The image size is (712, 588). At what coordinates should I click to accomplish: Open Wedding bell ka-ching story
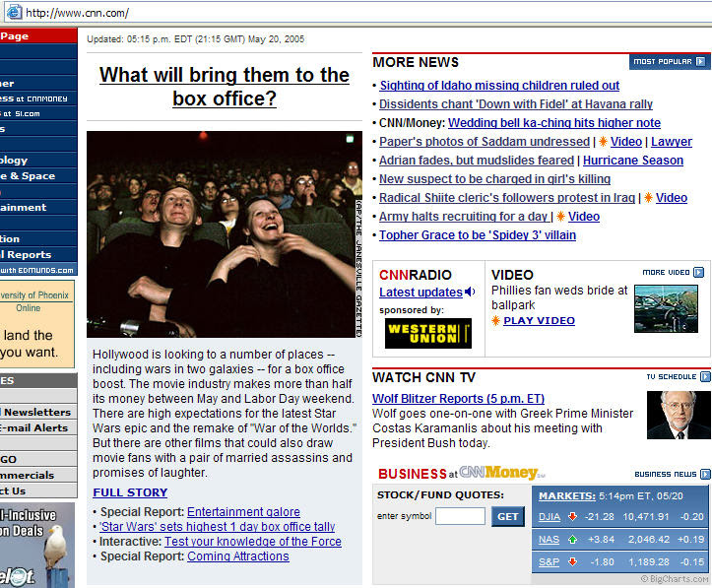[554, 123]
